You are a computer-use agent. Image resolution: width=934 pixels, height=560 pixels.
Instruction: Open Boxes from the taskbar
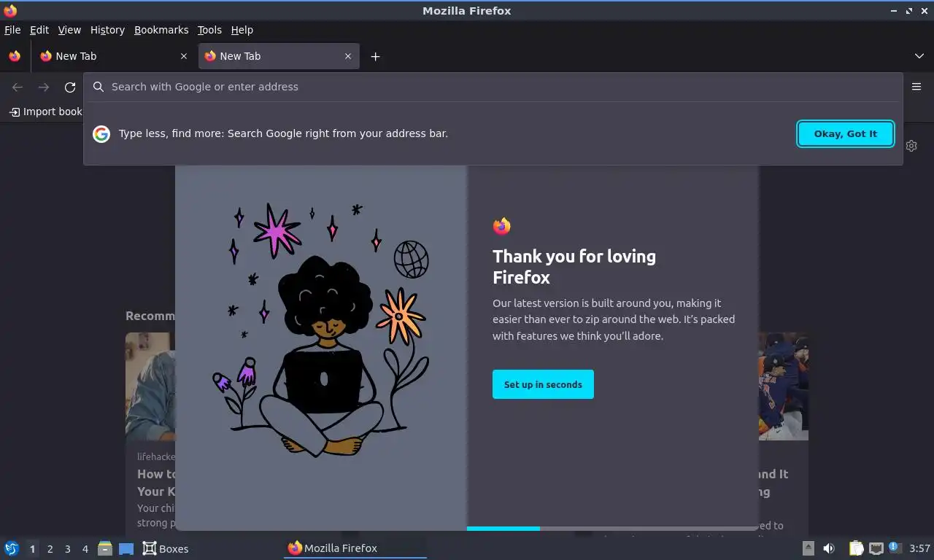point(166,548)
